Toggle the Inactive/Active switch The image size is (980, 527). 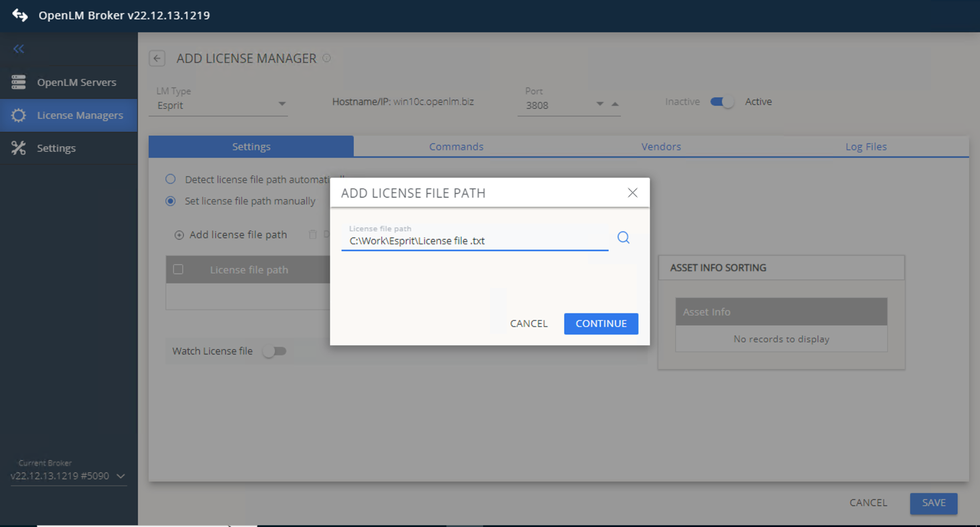point(722,102)
